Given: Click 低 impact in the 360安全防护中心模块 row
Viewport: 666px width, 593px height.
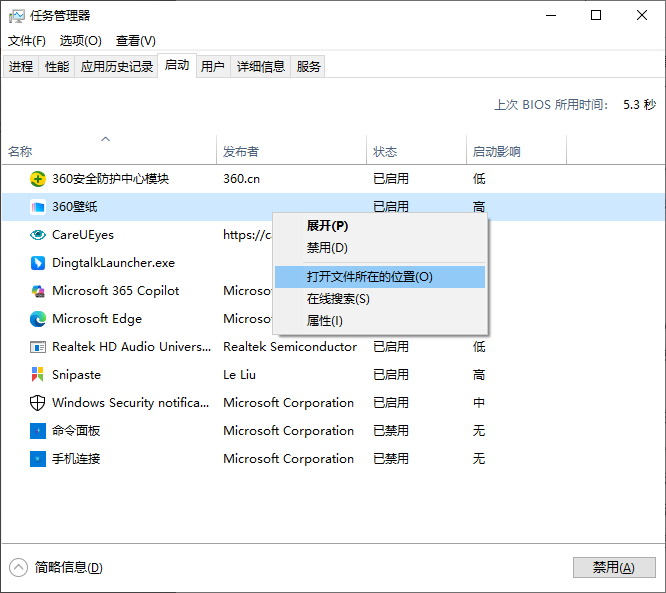Looking at the screenshot, I should click(479, 179).
